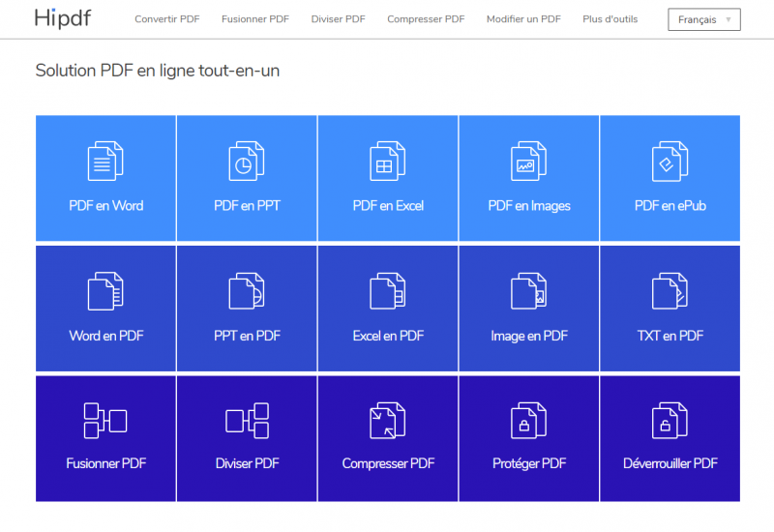Click the Hipdf logo
The height and width of the screenshot is (532, 774).
64,18
